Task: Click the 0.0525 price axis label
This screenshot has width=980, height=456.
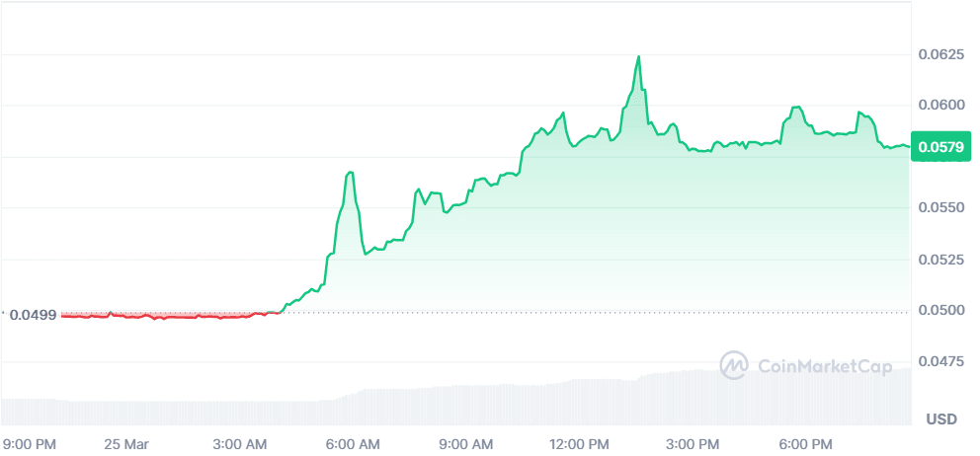Action: pos(941,259)
